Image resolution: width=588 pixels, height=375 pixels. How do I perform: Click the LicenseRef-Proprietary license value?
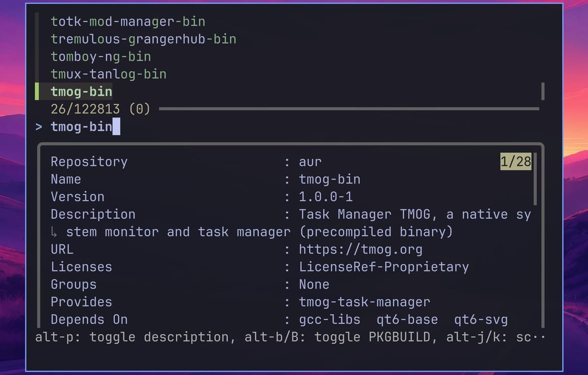(x=384, y=267)
